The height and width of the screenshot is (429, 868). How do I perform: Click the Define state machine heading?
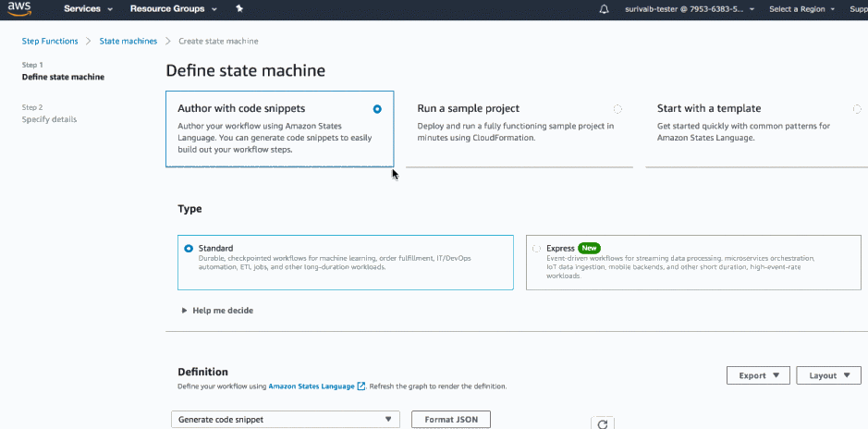coord(246,71)
